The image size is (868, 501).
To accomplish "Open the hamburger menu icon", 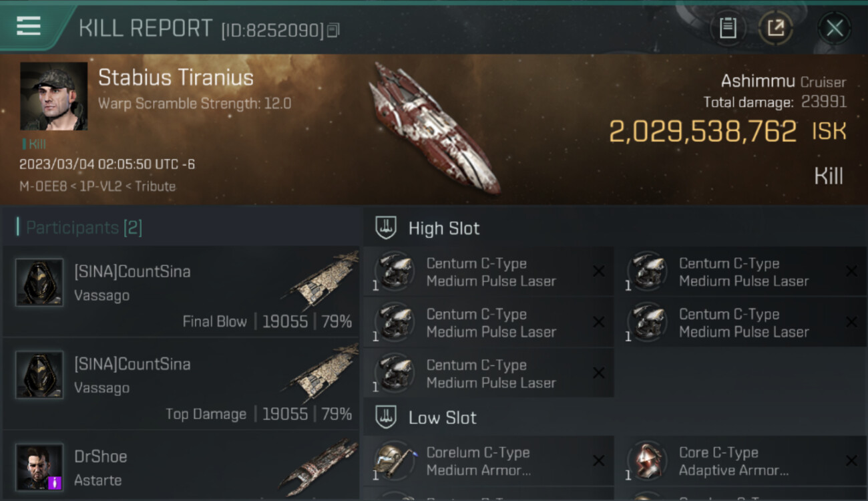I will tap(29, 26).
